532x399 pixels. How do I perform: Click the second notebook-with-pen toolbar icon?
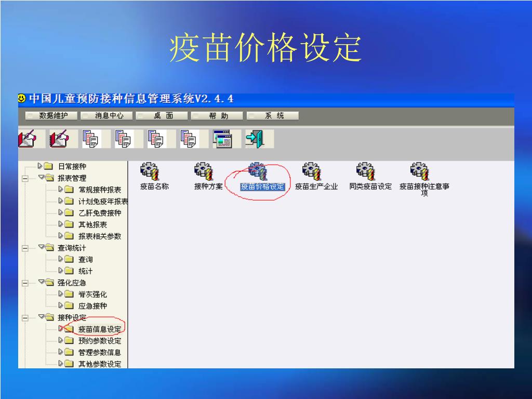pyautogui.click(x=59, y=139)
